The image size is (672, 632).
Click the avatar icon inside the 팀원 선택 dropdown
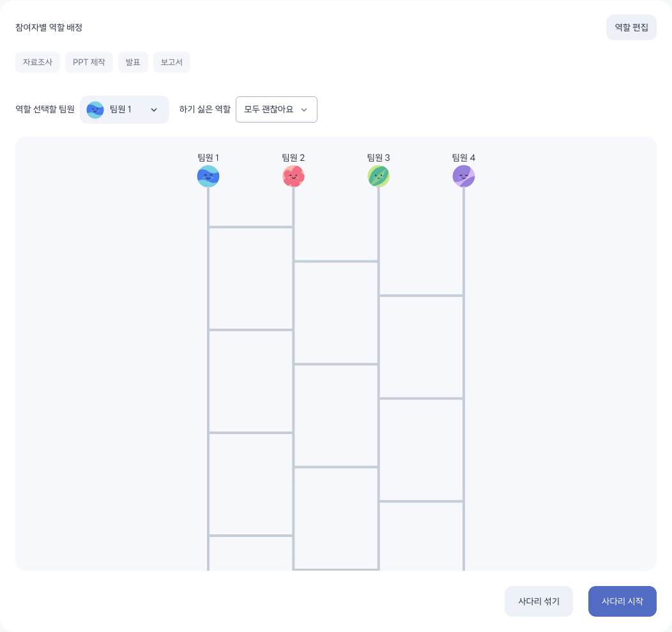95,110
